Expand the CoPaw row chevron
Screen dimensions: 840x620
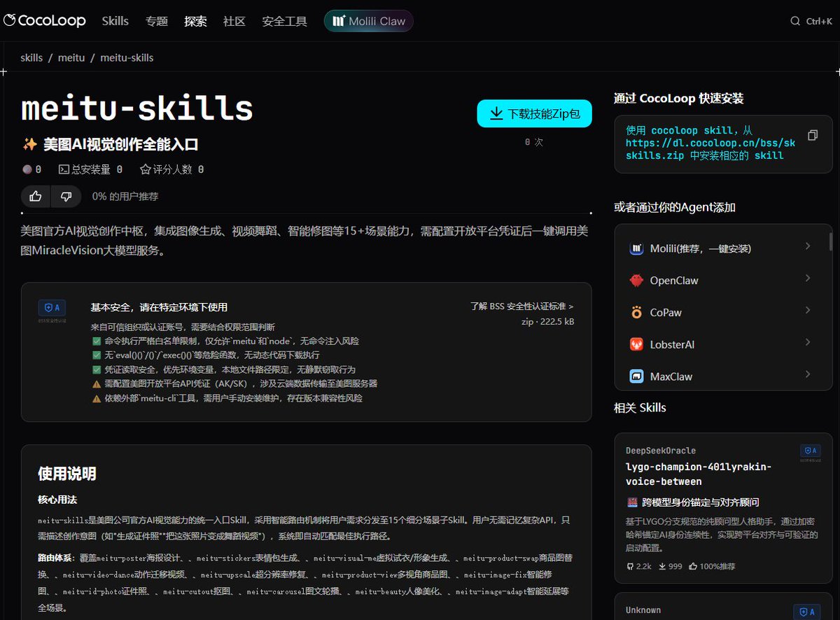tap(808, 311)
